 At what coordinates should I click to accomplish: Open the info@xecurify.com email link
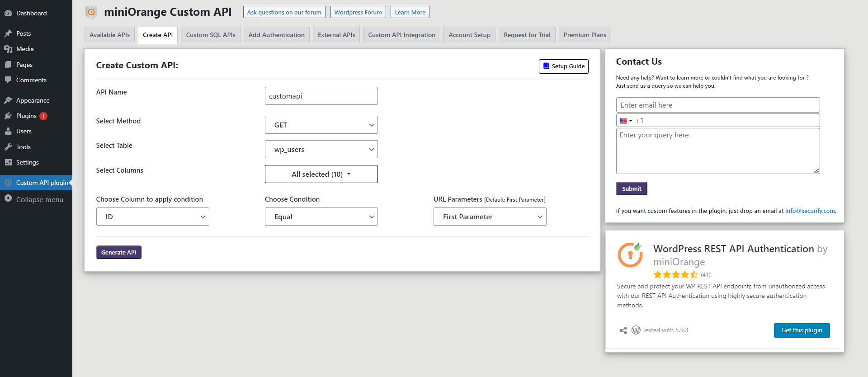(810, 211)
